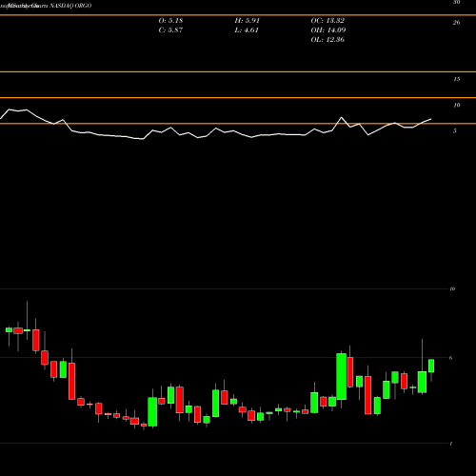The height and width of the screenshot is (476, 476).
Task: Click the 6 label on candlestick axis
Action: (x=451, y=358)
